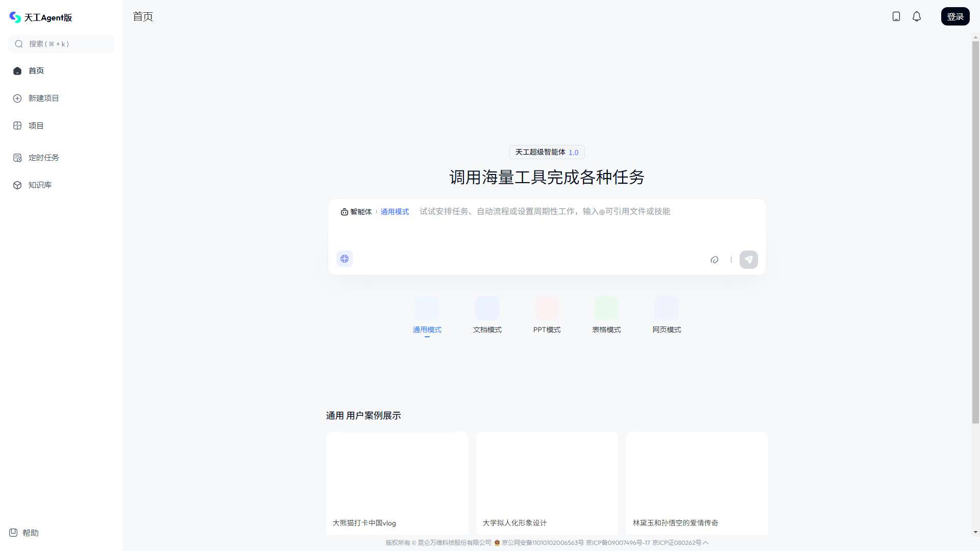This screenshot has height=551, width=980.
Task: Click the scrollbar down arrow
Action: 975,532
